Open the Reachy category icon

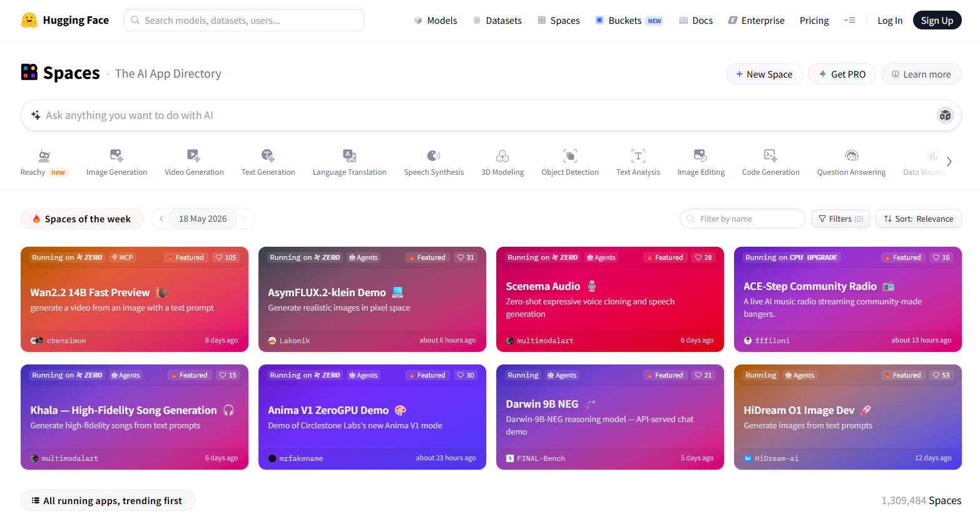[44, 155]
